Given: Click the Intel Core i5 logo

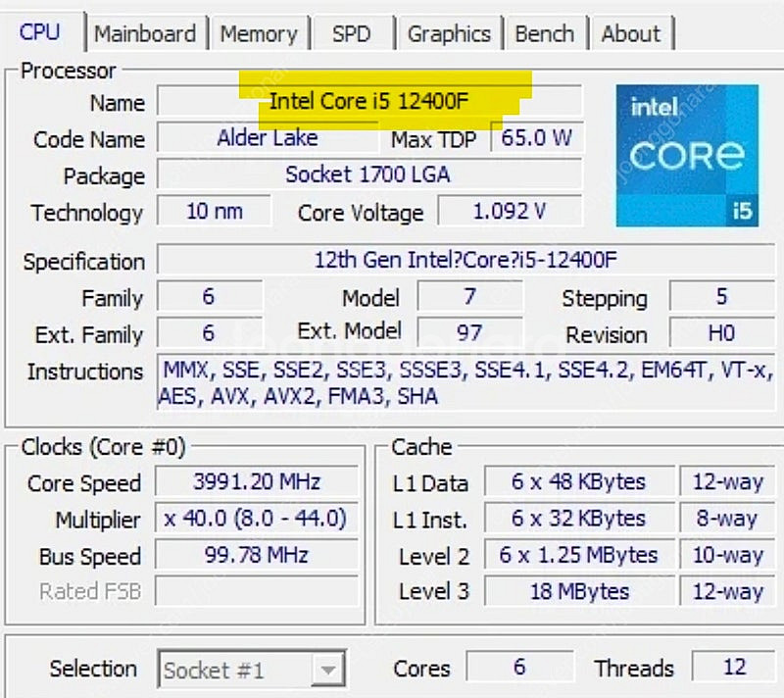Looking at the screenshot, I should tap(687, 156).
